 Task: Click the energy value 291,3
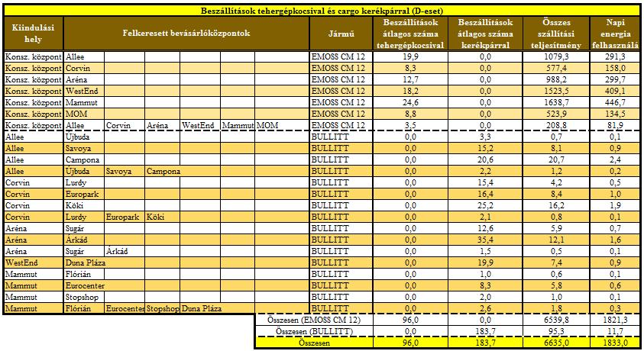click(x=615, y=56)
